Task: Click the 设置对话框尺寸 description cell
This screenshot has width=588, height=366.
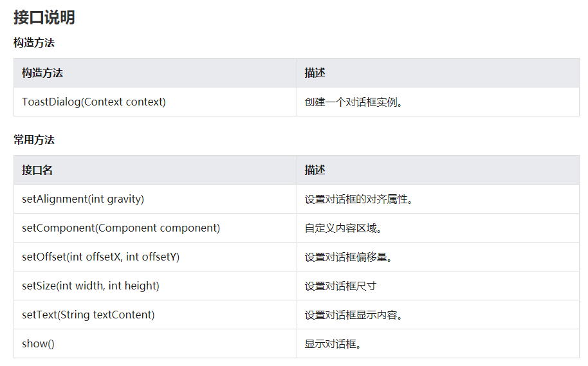Action: click(340, 286)
